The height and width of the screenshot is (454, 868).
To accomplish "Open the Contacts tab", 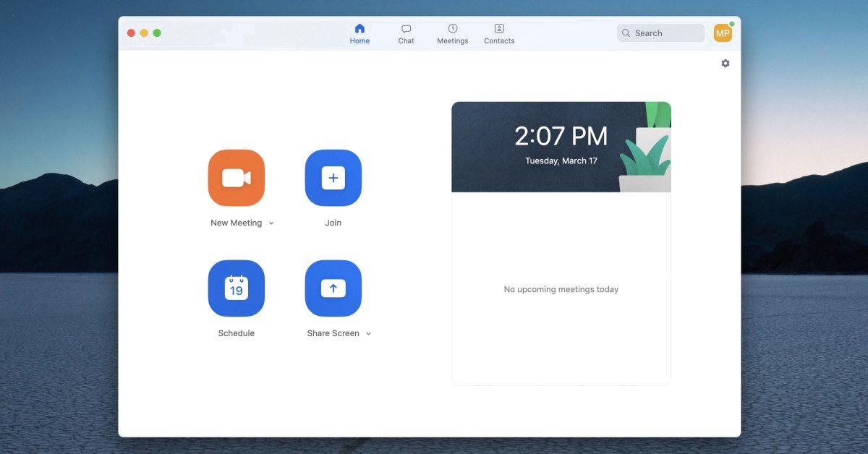I will coord(499,34).
